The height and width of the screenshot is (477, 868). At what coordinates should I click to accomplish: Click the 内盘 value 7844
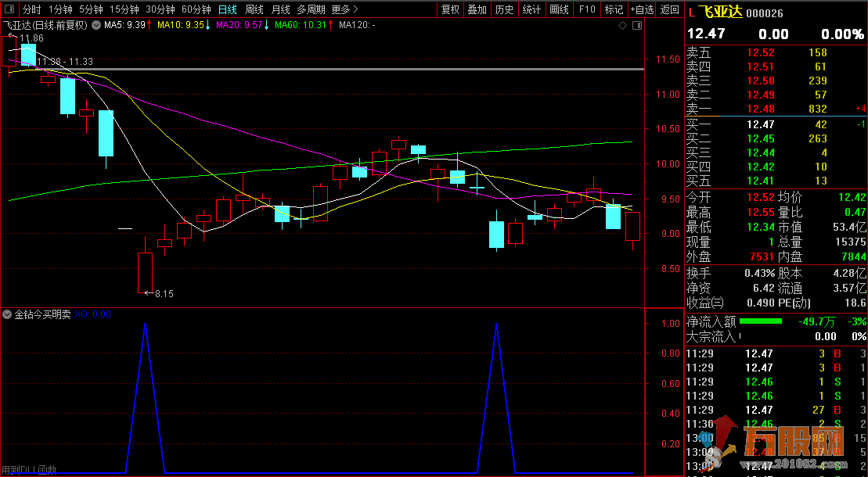[x=853, y=256]
